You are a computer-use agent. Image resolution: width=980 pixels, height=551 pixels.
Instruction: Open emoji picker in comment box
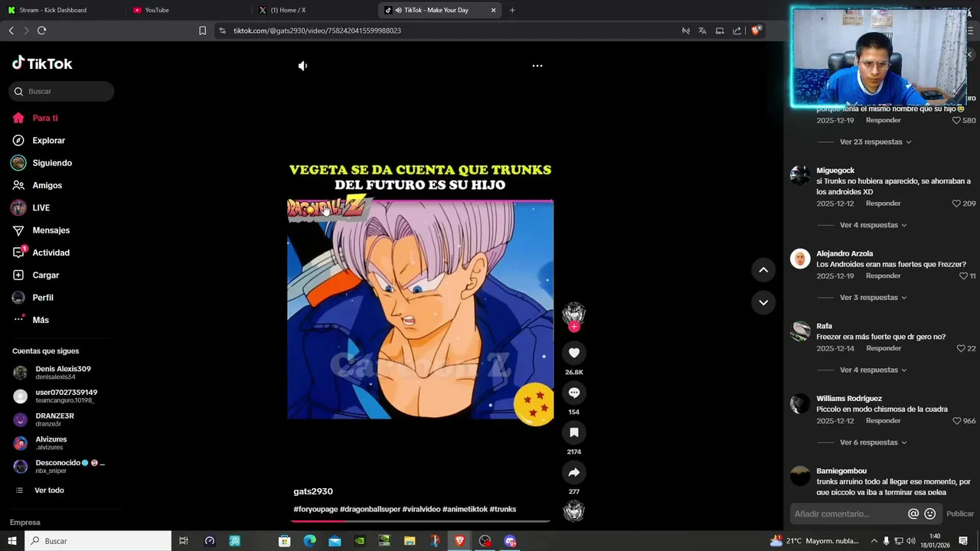930,514
